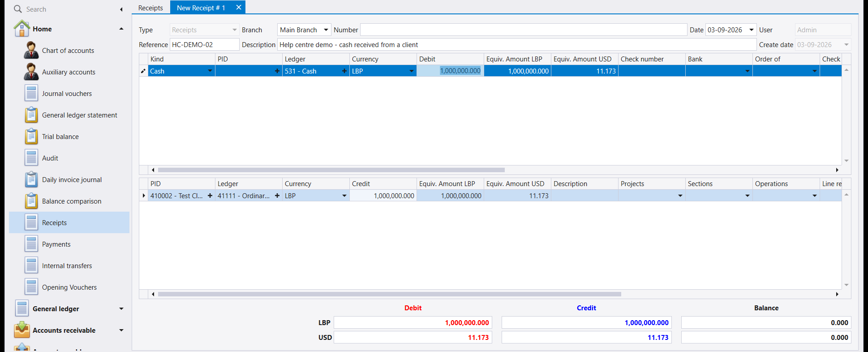Expand the General ledger section
The width and height of the screenshot is (868, 352).
[x=121, y=309]
